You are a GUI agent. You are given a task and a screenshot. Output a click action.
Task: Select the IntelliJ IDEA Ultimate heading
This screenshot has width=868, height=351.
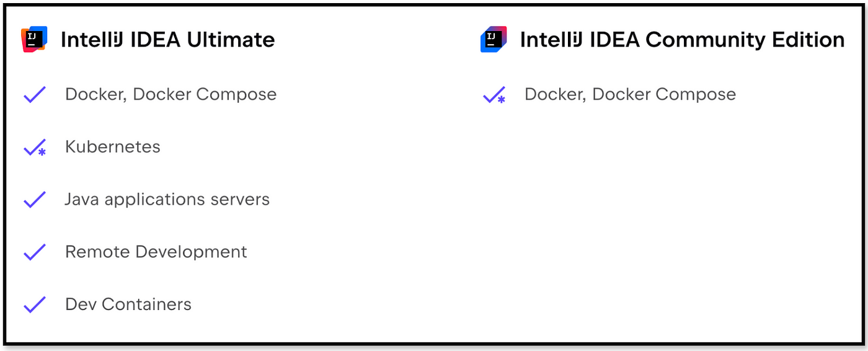pos(167,40)
